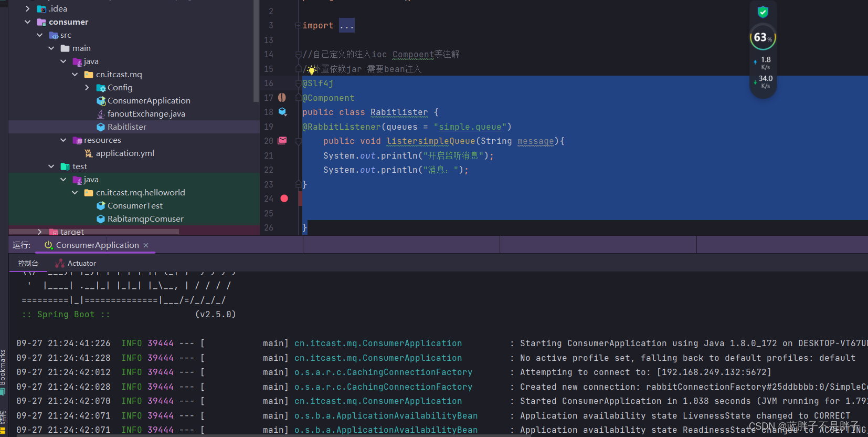This screenshot has width=868, height=437.
Task: Collapse the cn.itcast.mq package
Action: (75, 75)
